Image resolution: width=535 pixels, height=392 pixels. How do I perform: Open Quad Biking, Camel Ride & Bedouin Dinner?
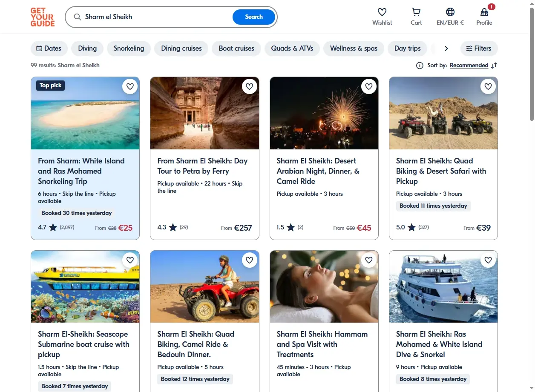coord(196,344)
